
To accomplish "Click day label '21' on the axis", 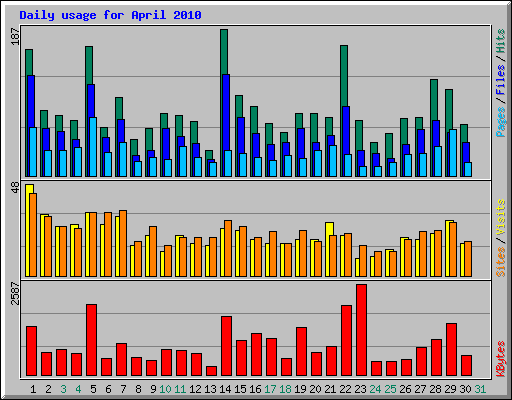I will [x=330, y=389].
